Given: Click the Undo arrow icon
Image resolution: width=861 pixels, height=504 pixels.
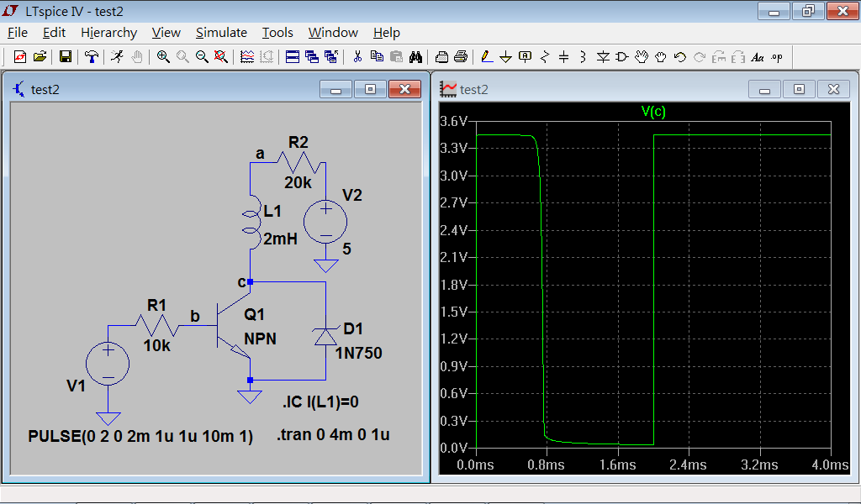Looking at the screenshot, I should (679, 56).
